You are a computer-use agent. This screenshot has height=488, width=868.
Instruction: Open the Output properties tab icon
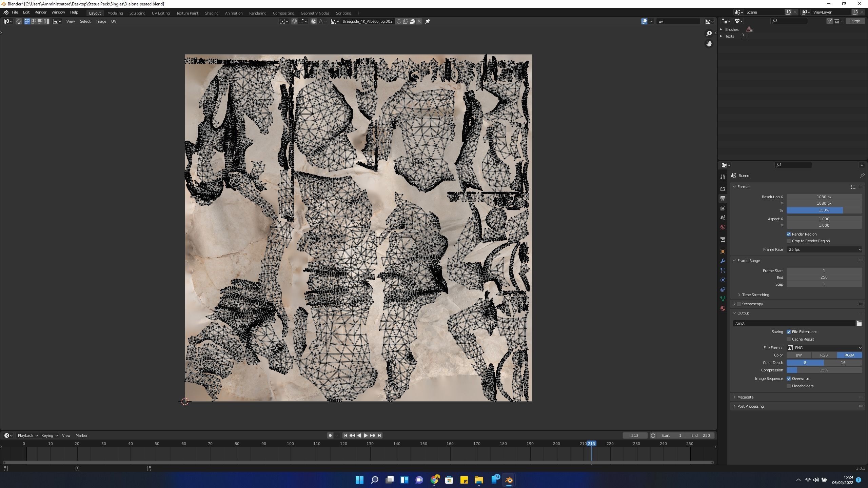[723, 198]
